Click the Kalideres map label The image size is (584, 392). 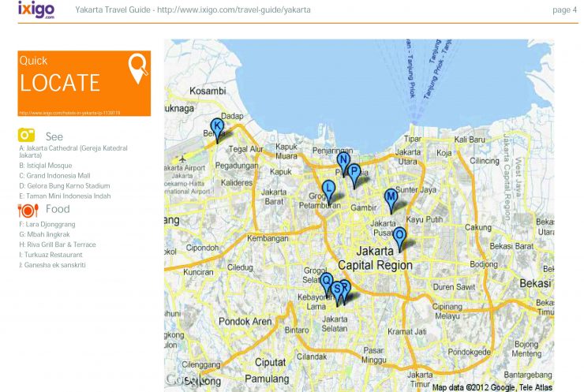(x=237, y=183)
